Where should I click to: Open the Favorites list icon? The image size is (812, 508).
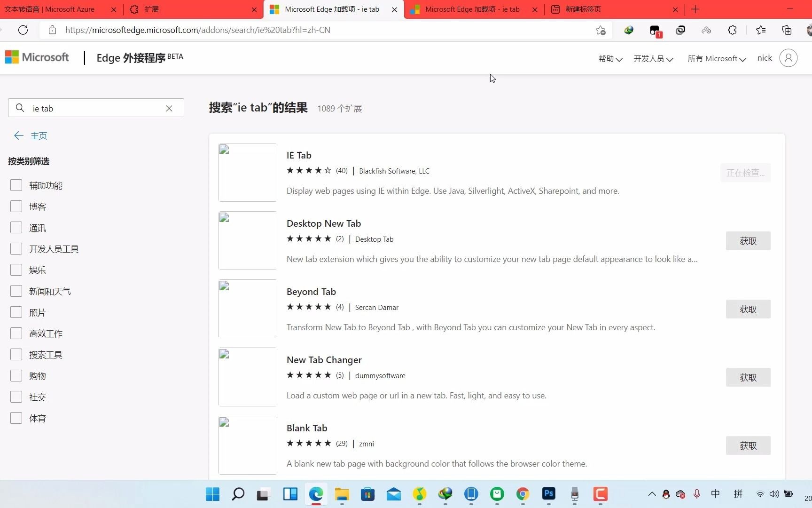coord(761,30)
